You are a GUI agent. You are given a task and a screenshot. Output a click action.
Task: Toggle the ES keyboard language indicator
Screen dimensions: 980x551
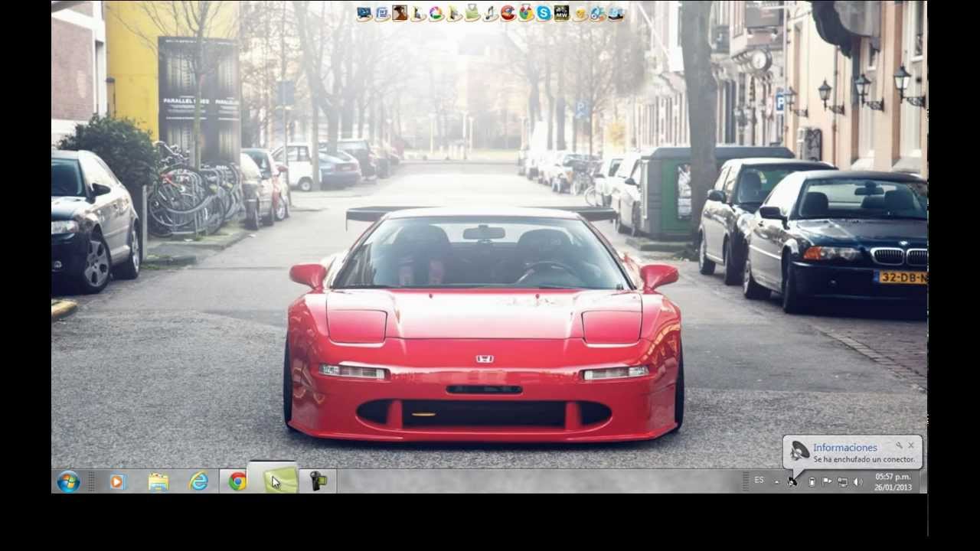(x=759, y=481)
